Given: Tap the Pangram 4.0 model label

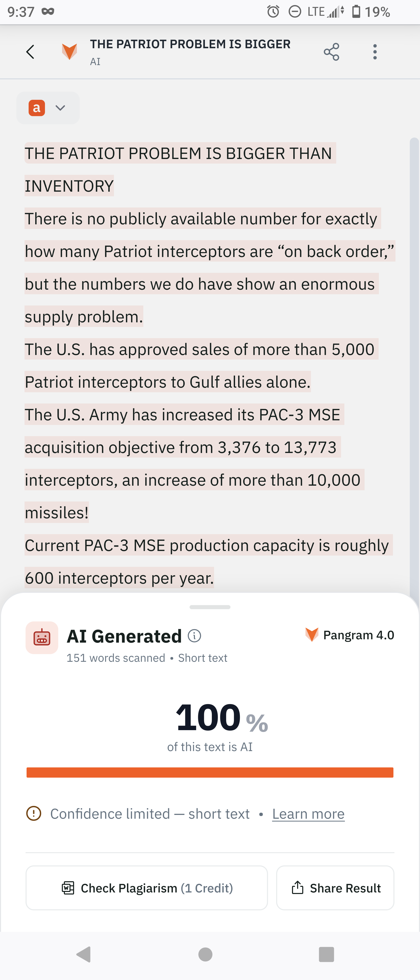Looking at the screenshot, I should click(349, 635).
